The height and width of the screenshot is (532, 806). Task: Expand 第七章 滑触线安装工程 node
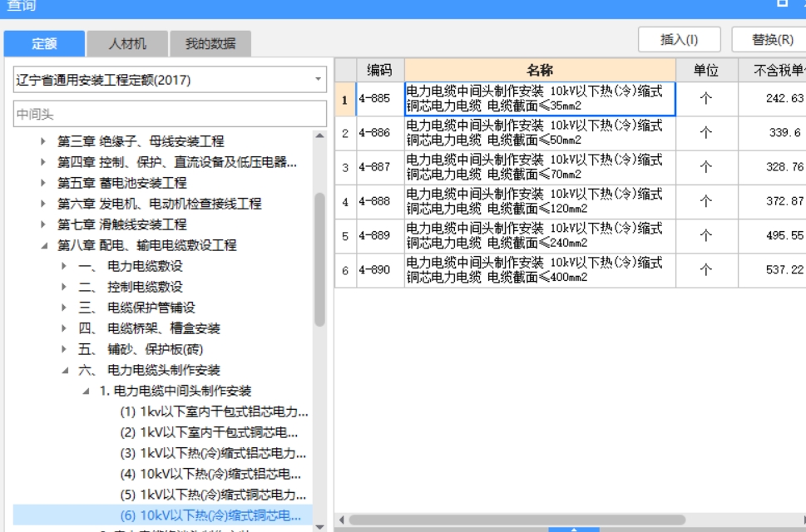pos(44,224)
